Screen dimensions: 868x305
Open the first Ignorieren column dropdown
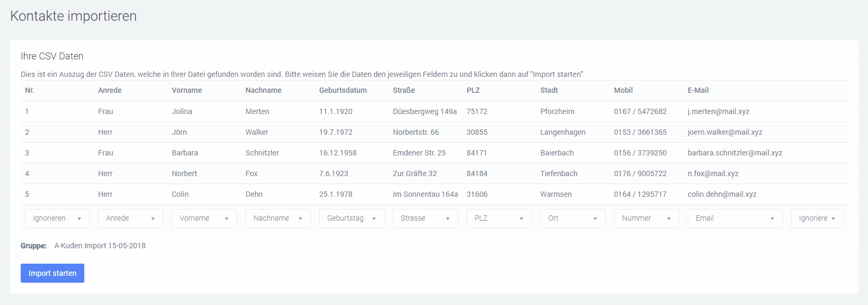57,219
